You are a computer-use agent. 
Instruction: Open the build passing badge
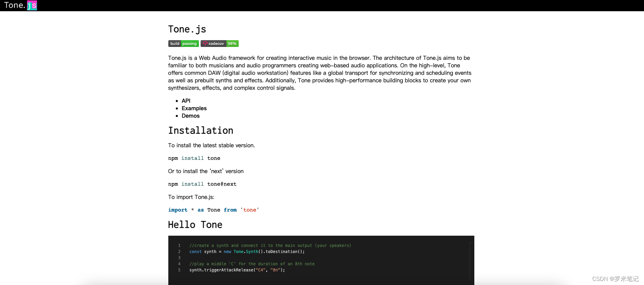pyautogui.click(x=184, y=44)
